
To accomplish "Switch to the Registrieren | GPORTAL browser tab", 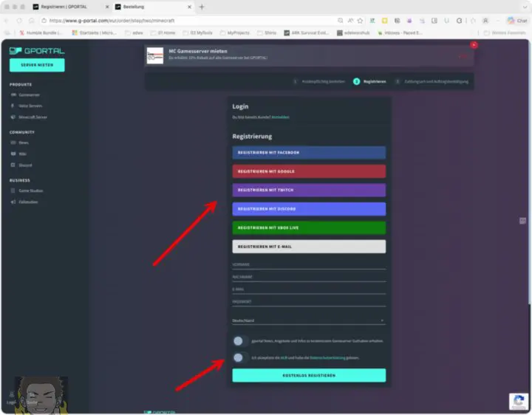I will click(x=64, y=7).
